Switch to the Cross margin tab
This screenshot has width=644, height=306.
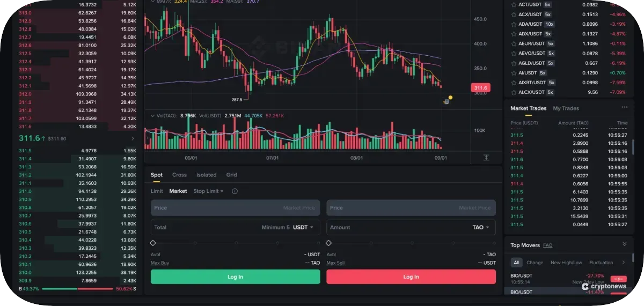pyautogui.click(x=179, y=175)
